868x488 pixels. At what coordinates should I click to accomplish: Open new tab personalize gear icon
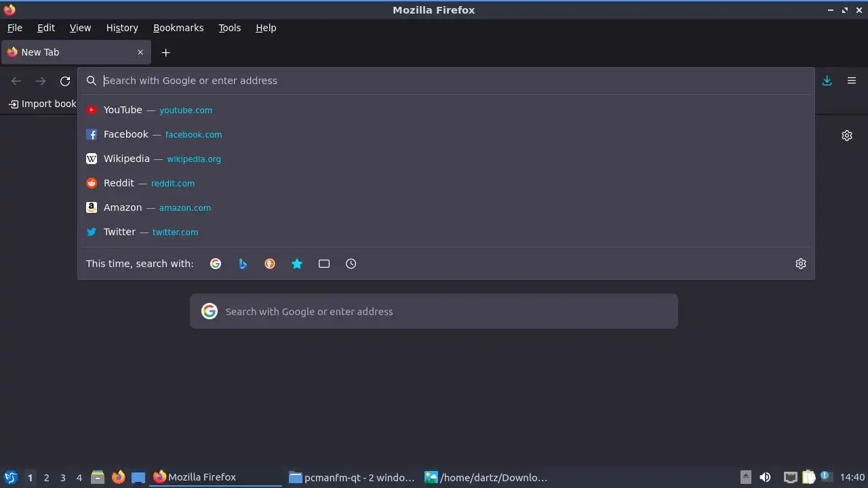(847, 136)
